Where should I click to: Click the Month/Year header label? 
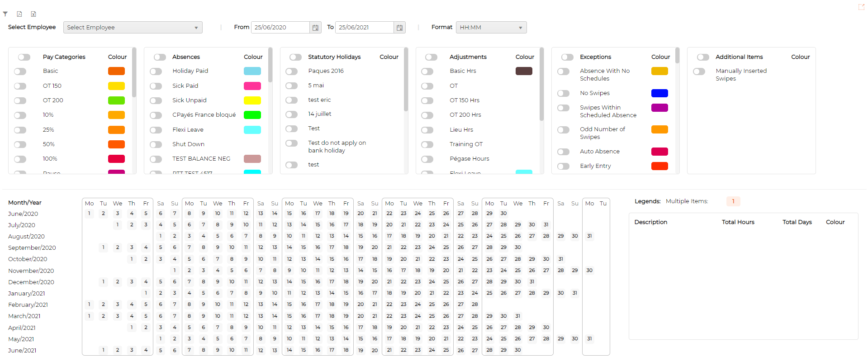[x=25, y=203]
